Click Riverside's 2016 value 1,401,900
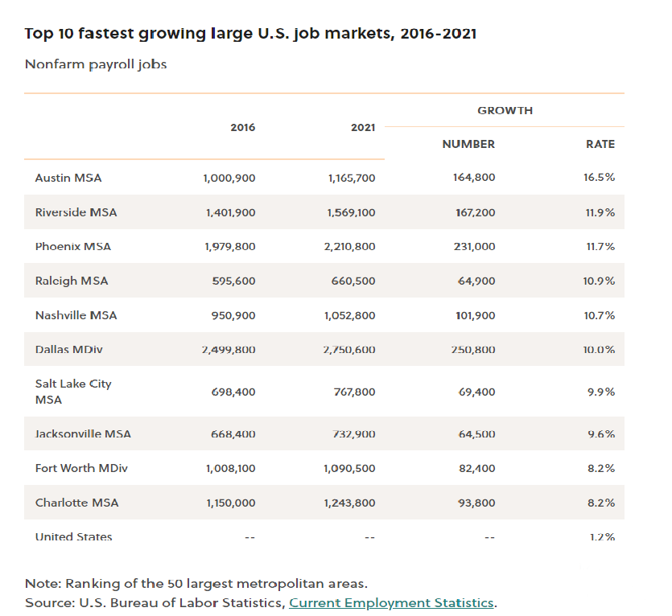 click(230, 212)
